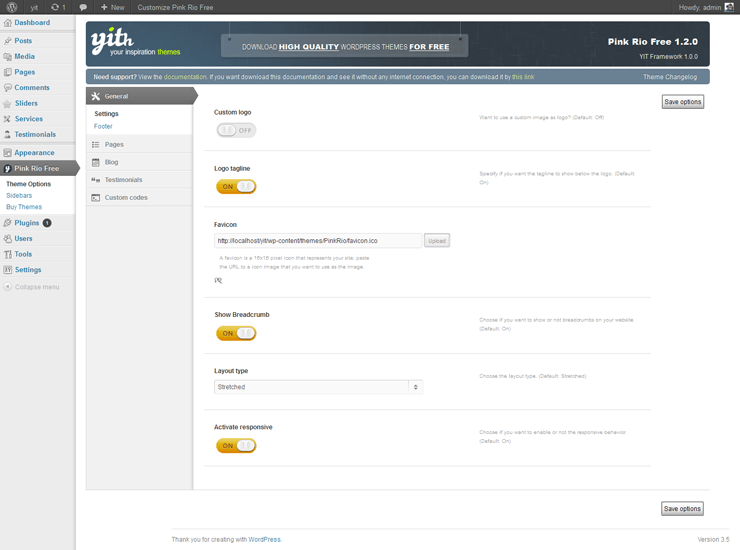
Task: Click the WordPress footer link
Action: tap(264, 540)
